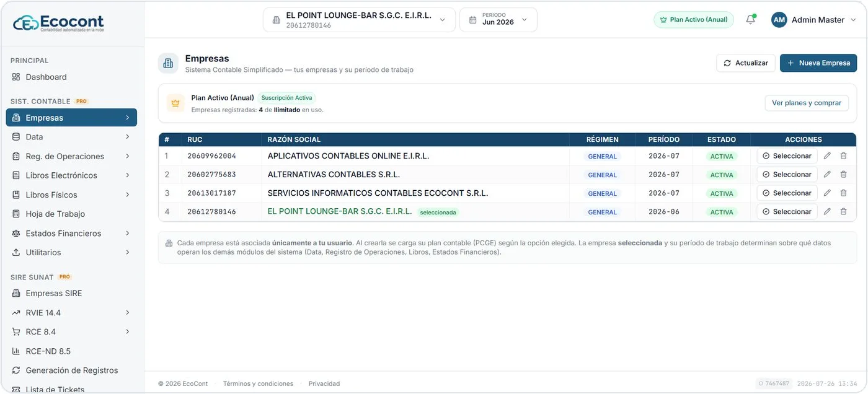This screenshot has width=868, height=394.
Task: Open the Periodo Jun 2026 dropdown
Action: (498, 20)
